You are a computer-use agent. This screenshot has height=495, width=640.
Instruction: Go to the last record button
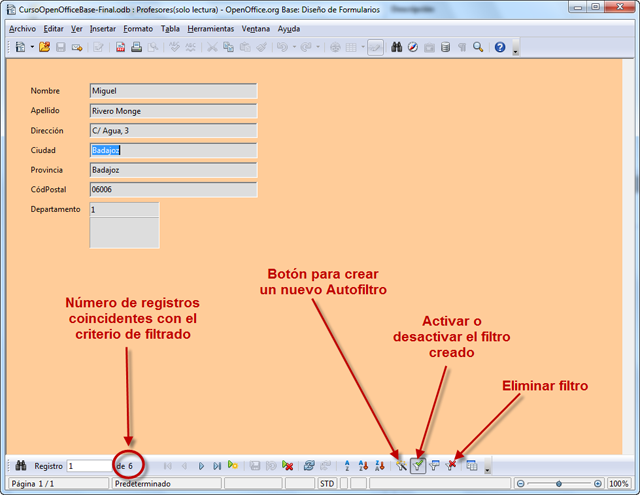point(217,466)
